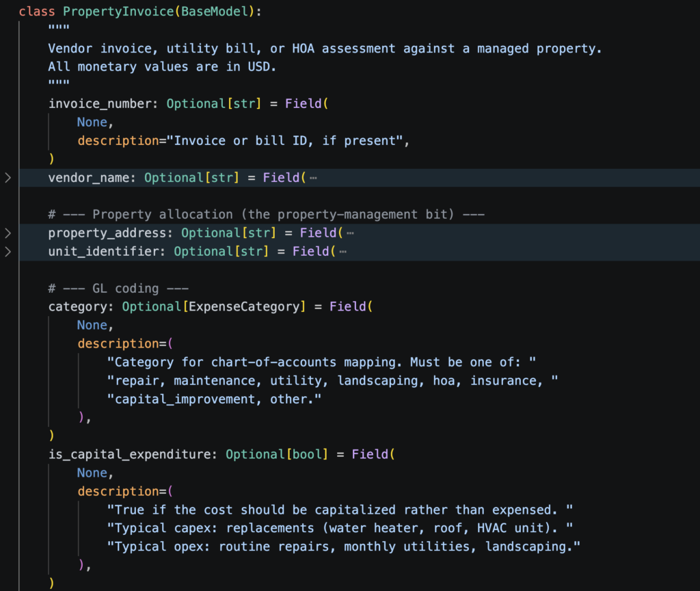Viewport: 700px width, 591px height.
Task: Click the property_address field name
Action: 107,233
